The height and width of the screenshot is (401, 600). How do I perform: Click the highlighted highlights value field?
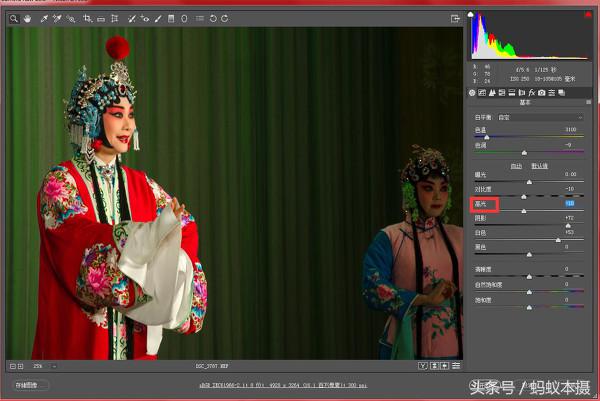coord(570,204)
